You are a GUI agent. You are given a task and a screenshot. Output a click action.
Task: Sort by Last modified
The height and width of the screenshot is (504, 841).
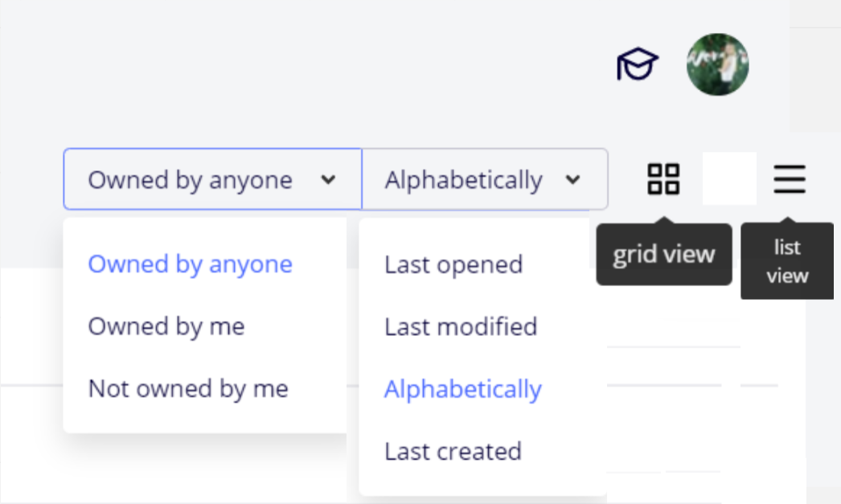(461, 326)
